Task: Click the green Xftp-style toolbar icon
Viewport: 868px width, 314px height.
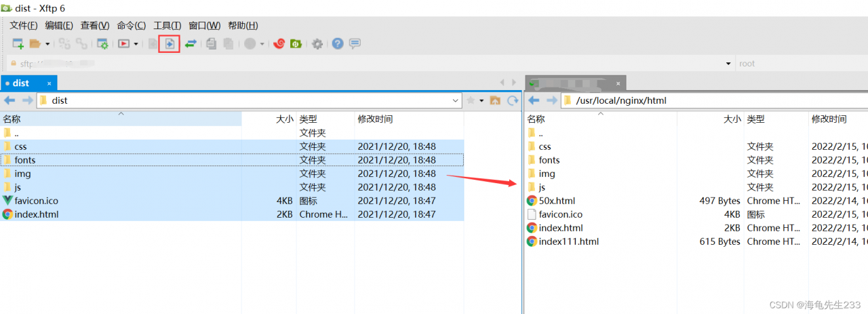Action: [296, 44]
